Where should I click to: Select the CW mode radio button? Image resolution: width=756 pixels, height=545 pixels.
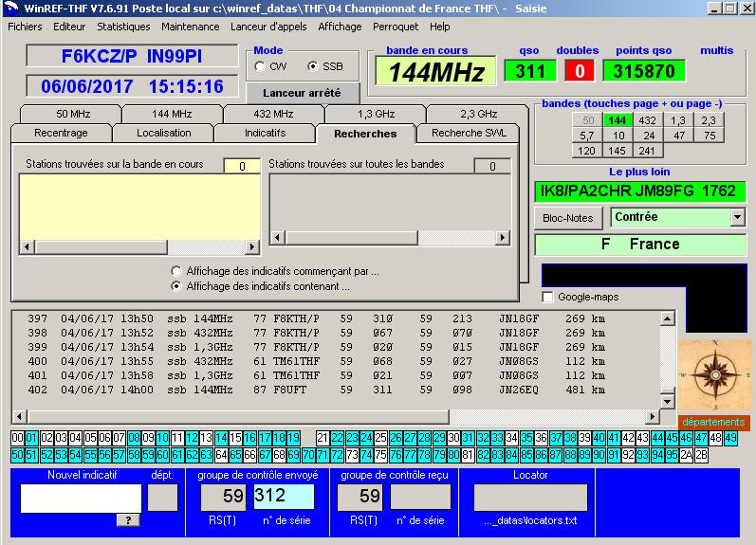coord(260,66)
